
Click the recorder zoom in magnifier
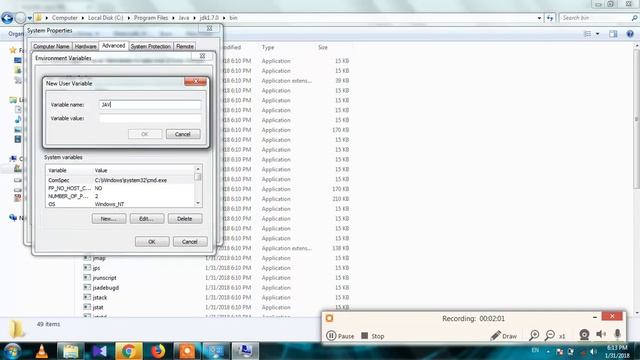[534, 336]
